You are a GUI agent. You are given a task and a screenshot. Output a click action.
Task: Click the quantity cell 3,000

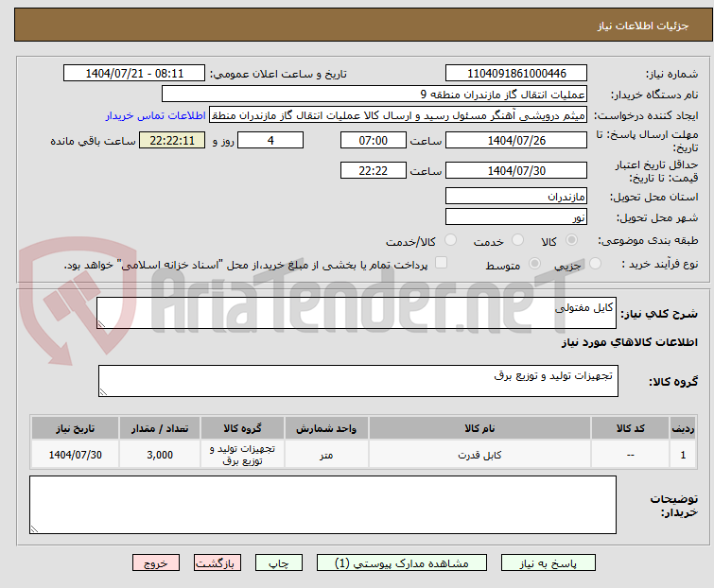point(160,454)
